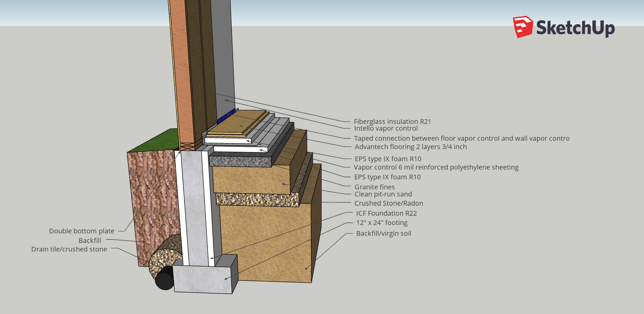644x314 pixels.
Task: Click the Intello vapor control label
Action: click(386, 128)
